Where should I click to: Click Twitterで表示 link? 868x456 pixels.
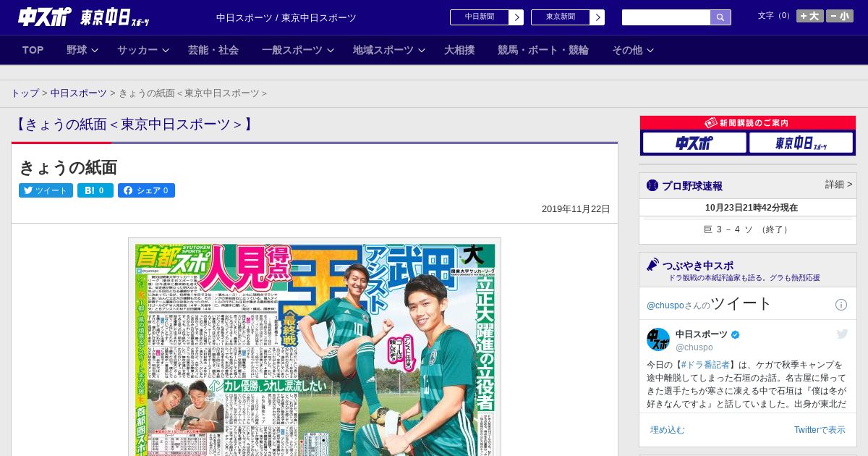[820, 430]
